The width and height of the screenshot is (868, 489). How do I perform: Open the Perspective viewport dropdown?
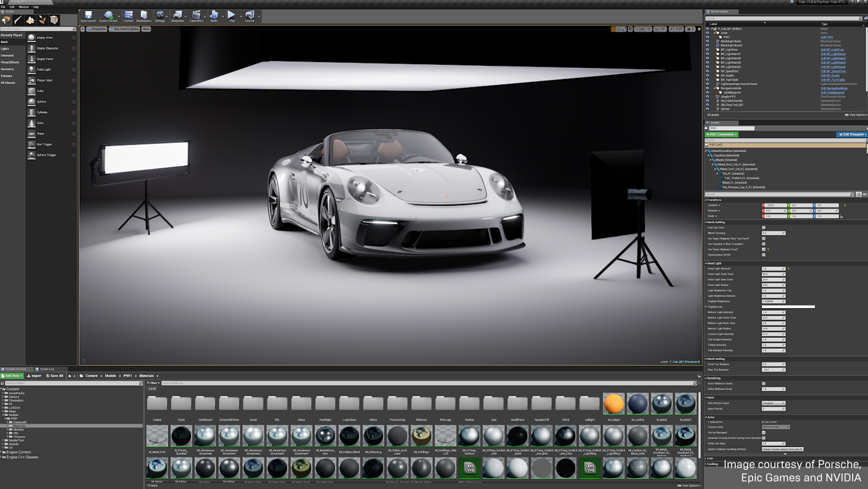(x=97, y=29)
